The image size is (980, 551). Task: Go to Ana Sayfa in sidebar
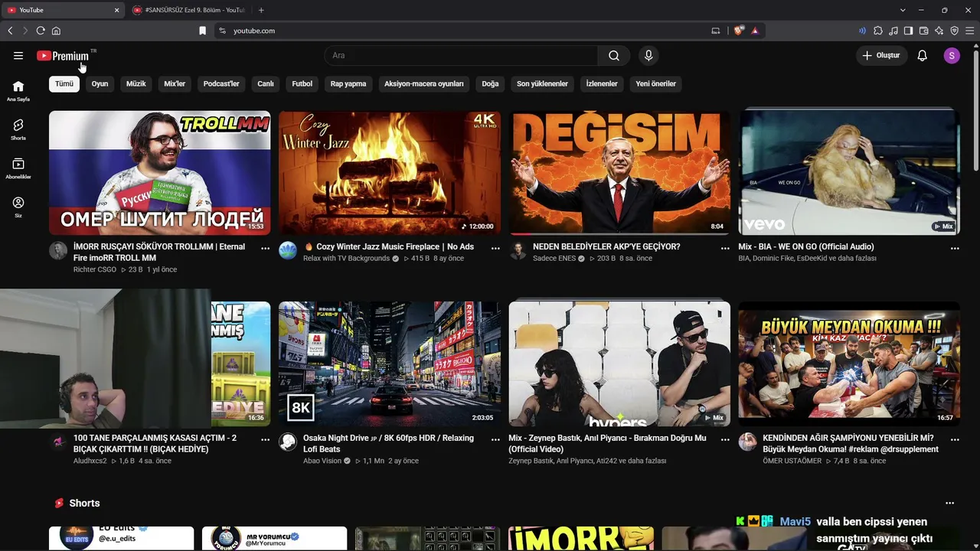point(18,91)
